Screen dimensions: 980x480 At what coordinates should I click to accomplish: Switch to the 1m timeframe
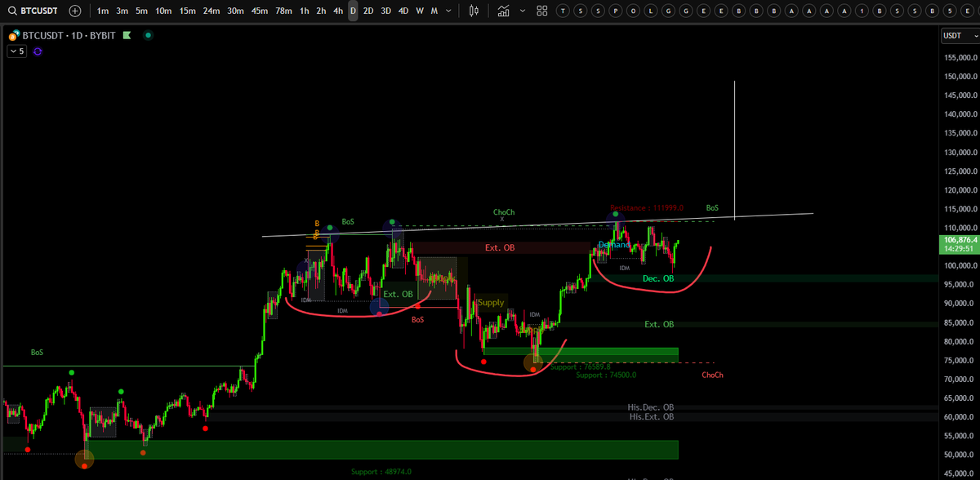click(103, 11)
